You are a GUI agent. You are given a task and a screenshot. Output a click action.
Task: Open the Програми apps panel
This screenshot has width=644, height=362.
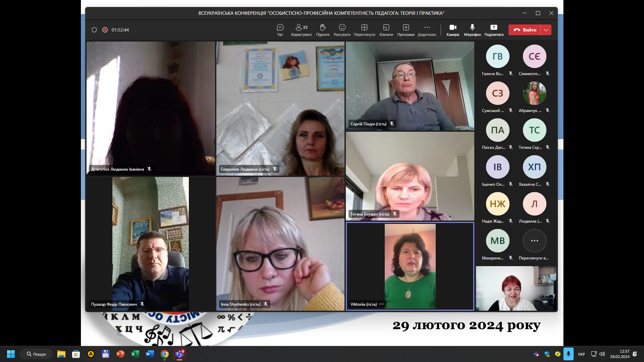click(x=406, y=30)
